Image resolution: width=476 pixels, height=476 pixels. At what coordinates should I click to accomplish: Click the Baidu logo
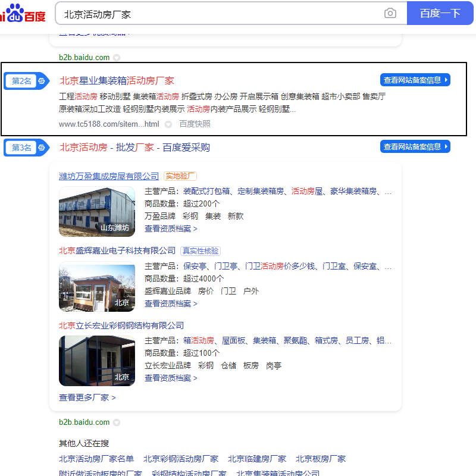click(x=23, y=13)
